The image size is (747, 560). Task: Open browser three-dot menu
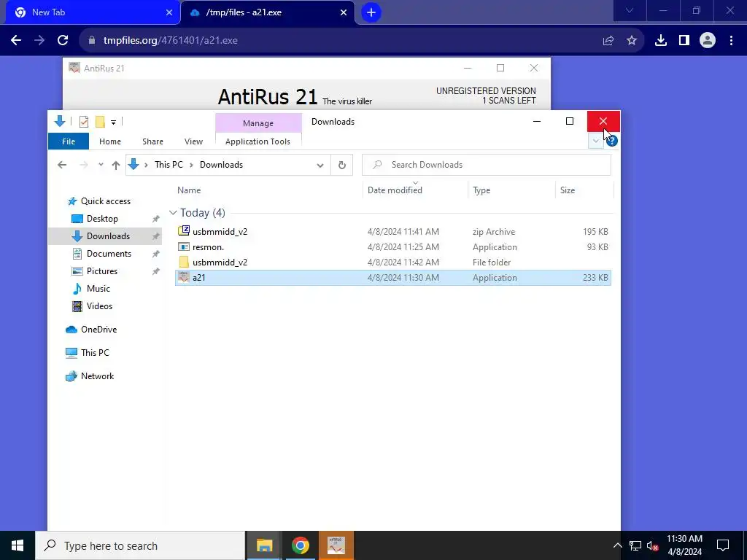tap(731, 41)
